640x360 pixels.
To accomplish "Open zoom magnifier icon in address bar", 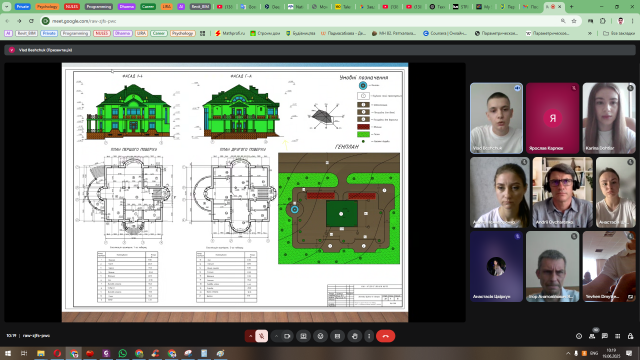I will tap(563, 21).
